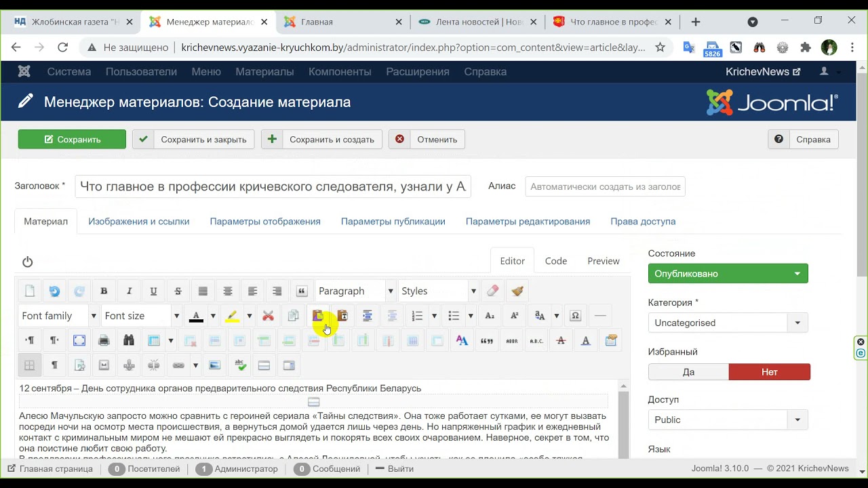Print the editor content

point(104,340)
